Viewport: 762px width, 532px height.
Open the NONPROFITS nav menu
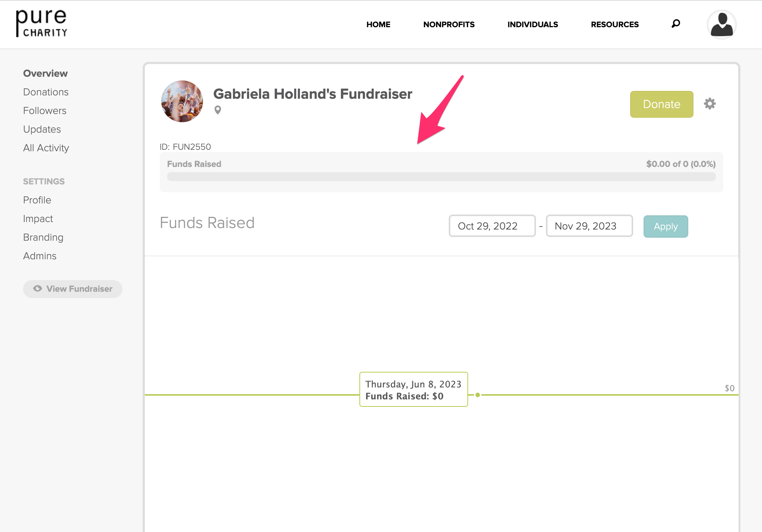449,25
